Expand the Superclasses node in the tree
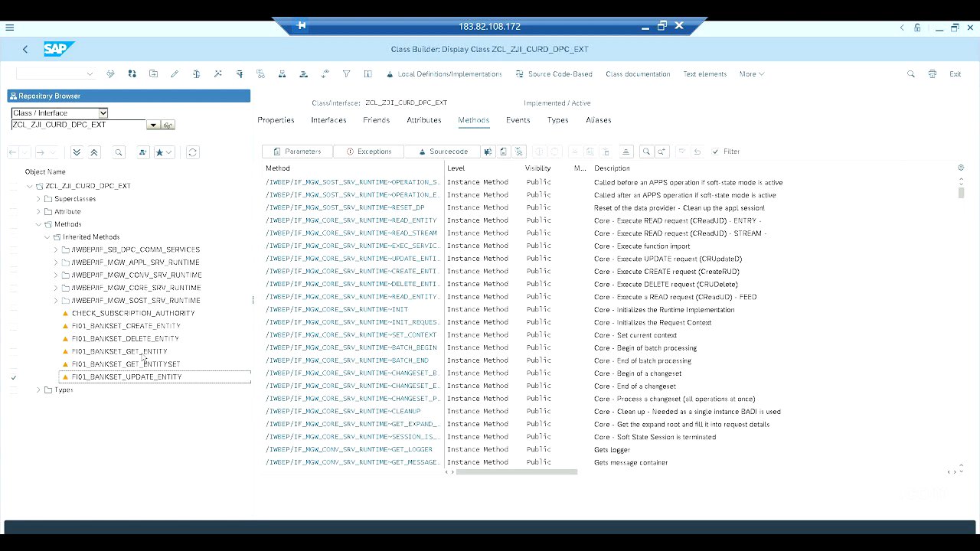The width and height of the screenshot is (980, 551). (38, 198)
